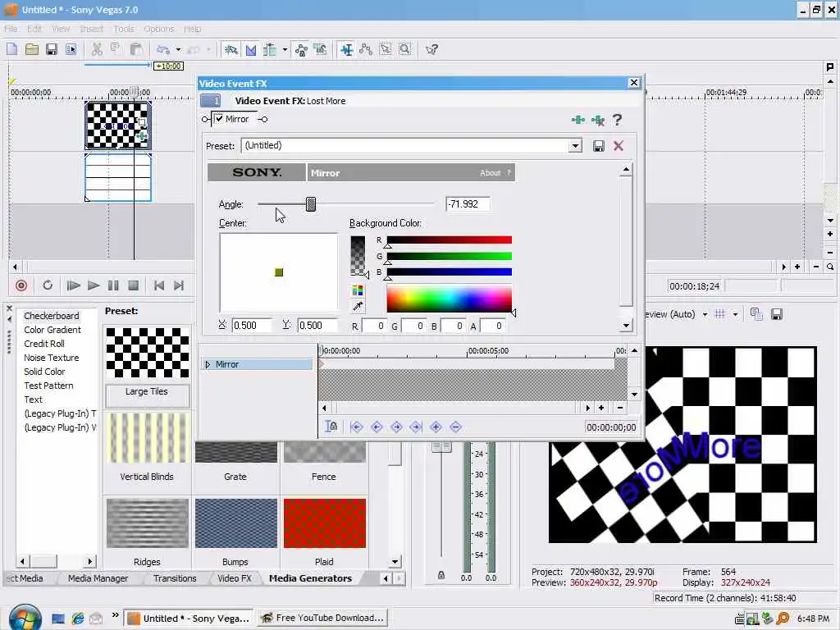
Task: Click the Pause button
Action: 113,285
